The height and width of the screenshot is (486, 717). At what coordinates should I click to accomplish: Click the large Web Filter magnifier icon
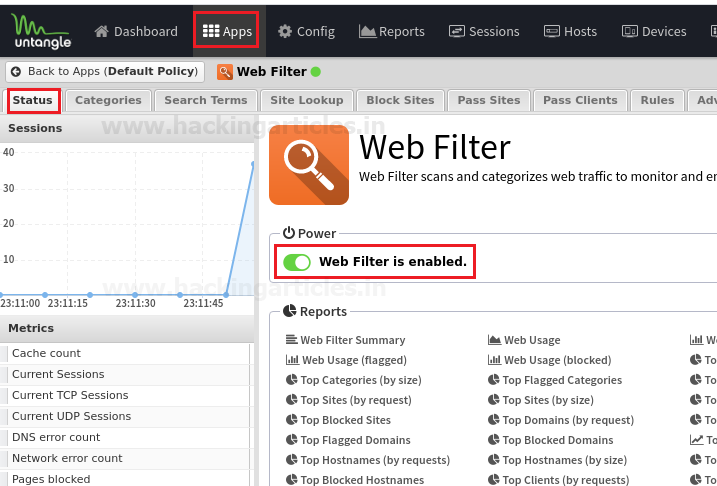309,165
